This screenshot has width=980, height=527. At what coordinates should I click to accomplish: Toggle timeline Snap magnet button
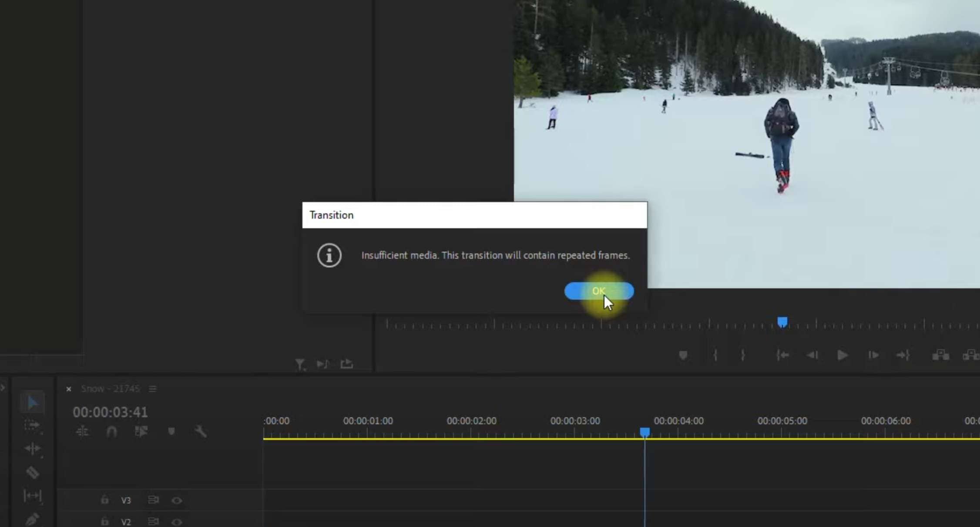111,432
